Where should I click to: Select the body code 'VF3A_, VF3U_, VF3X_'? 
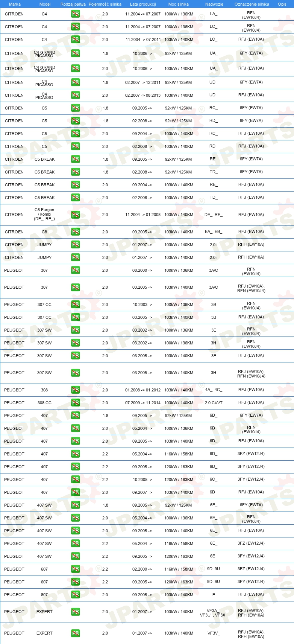214,613
